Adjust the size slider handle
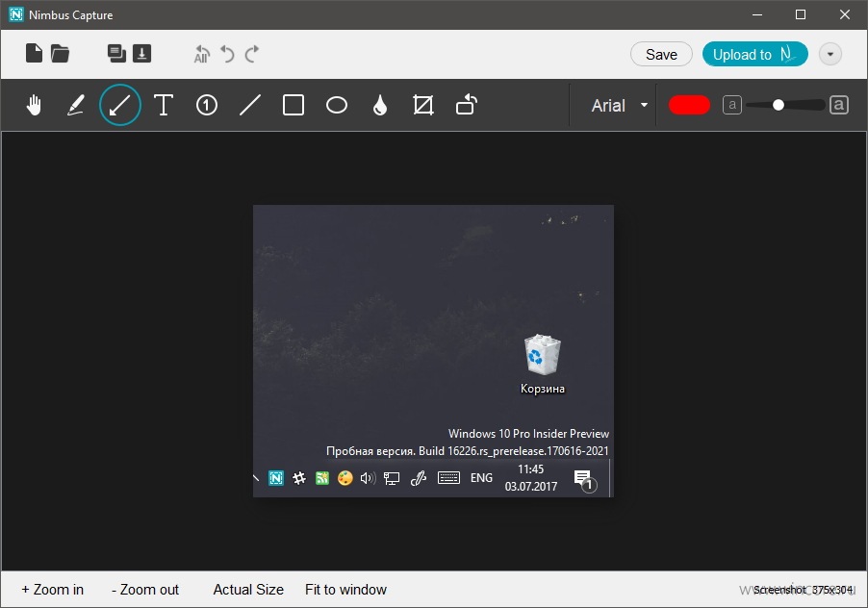 [x=779, y=105]
